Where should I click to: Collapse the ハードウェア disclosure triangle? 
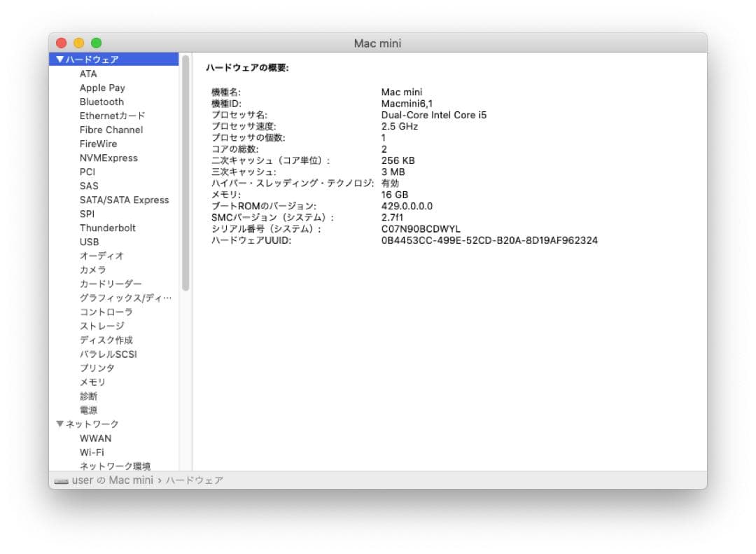click(60, 60)
